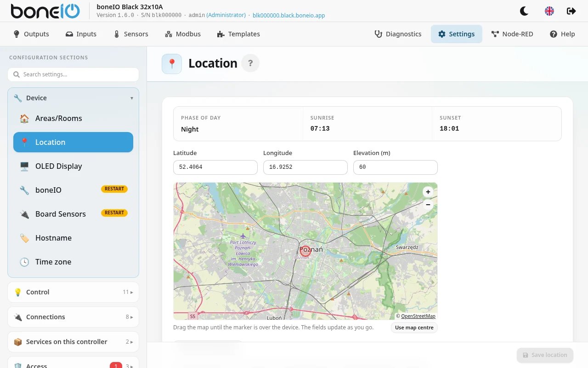588x368 pixels.
Task: Go to the Modbus tab
Action: point(183,34)
